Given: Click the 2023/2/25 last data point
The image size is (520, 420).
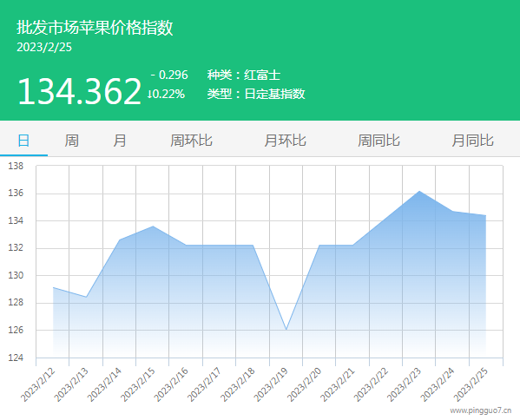Looking at the screenshot, I should (x=486, y=215).
